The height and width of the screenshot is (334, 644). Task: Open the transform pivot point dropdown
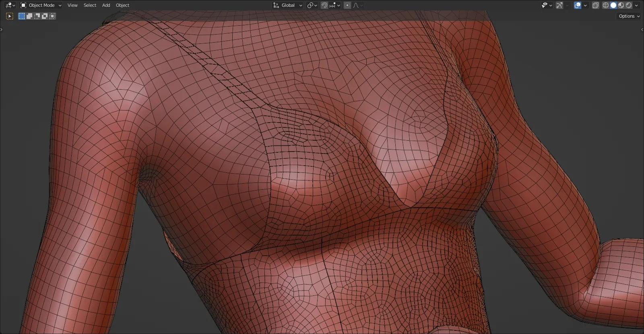point(312,5)
